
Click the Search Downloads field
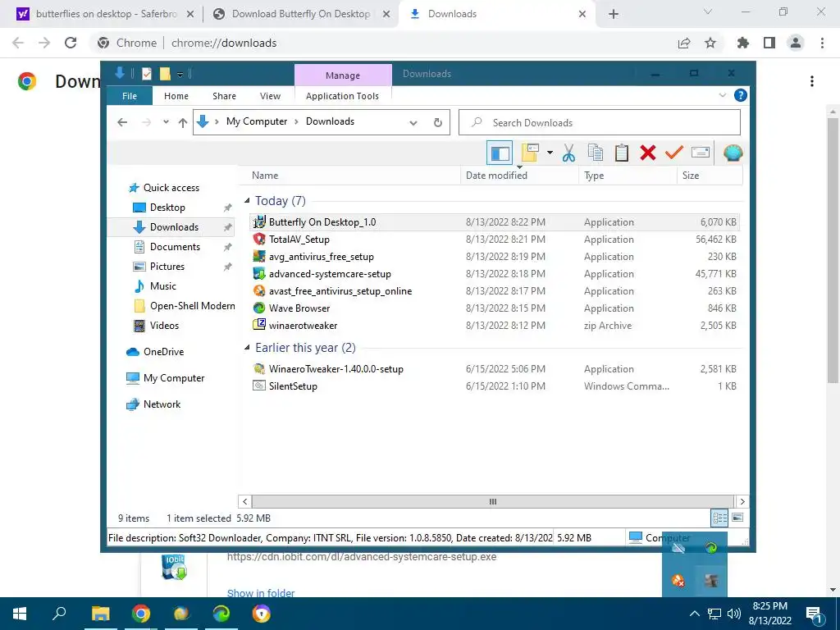click(600, 123)
